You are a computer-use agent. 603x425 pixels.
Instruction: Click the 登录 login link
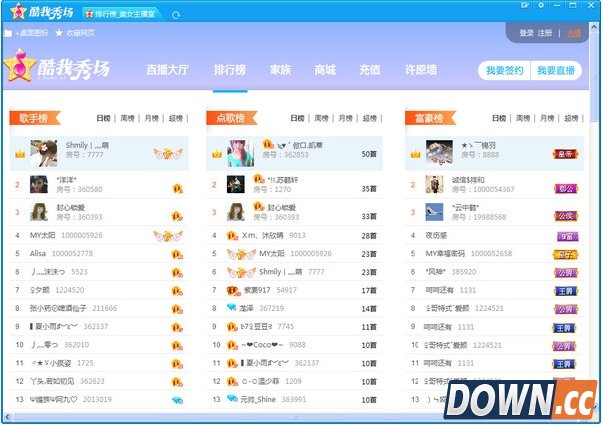(x=526, y=33)
